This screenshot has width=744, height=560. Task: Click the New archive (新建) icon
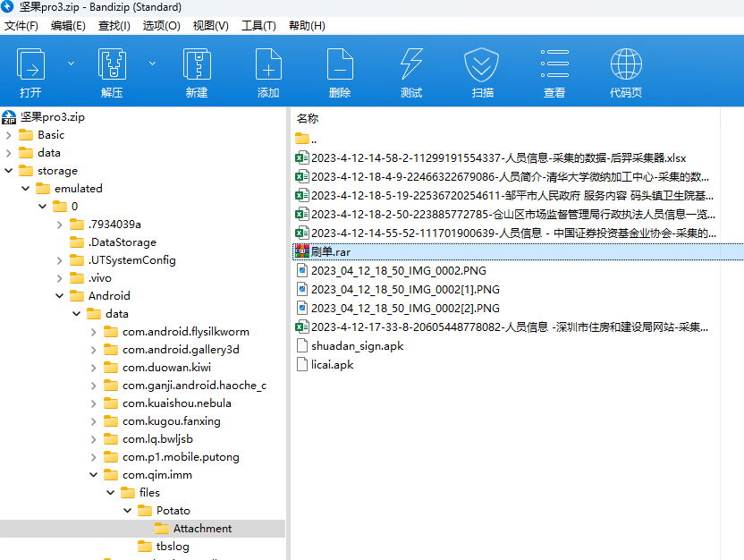[197, 64]
